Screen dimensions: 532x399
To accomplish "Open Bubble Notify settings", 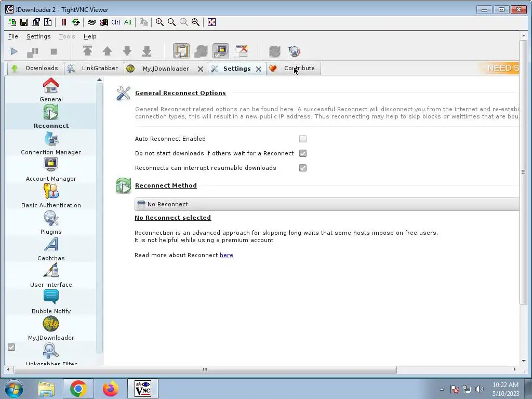I will [51, 302].
